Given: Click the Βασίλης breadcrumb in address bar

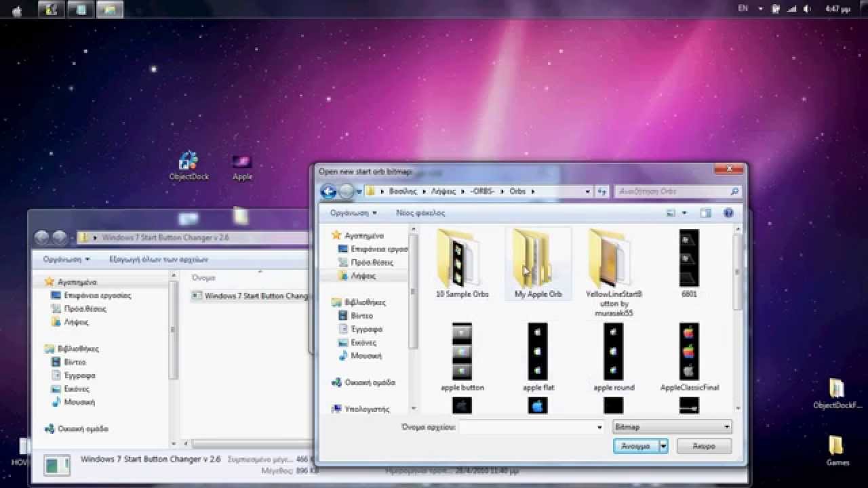Looking at the screenshot, I should point(403,192).
